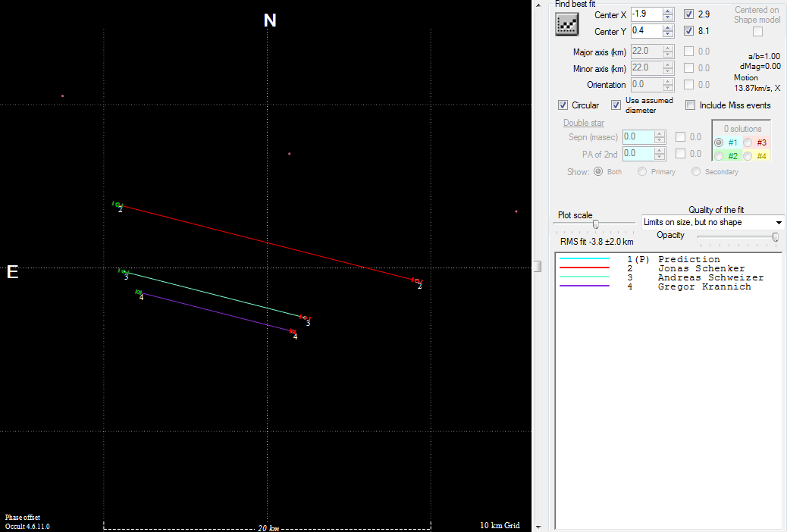Click the plot's vertical scrollbar thumb
Screen dimensions: 787x532
tap(538, 266)
